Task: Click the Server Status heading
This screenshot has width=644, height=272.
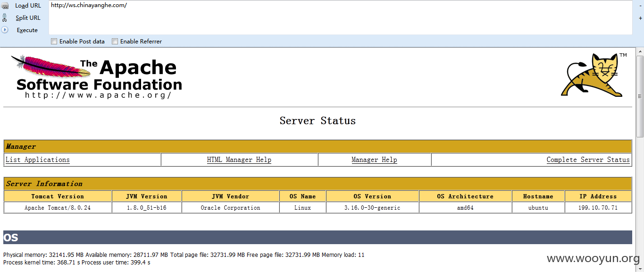Action: (318, 120)
